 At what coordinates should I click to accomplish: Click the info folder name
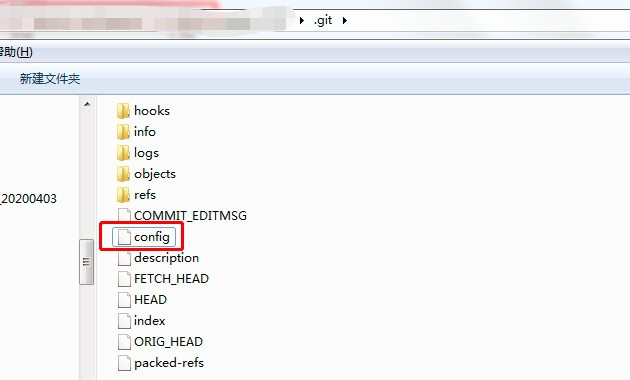[x=145, y=132]
